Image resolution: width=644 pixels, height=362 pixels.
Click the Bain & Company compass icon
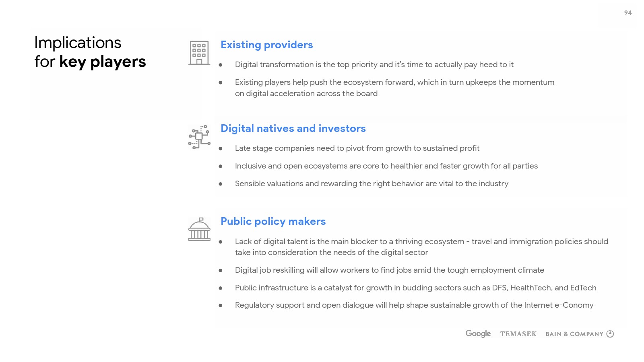(x=610, y=334)
